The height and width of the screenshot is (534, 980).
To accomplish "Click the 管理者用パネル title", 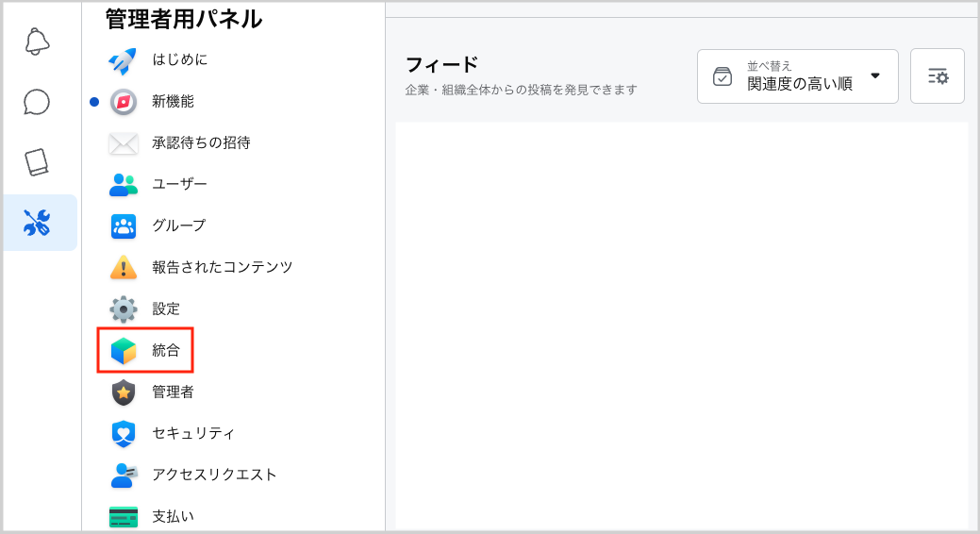I will click(x=184, y=19).
